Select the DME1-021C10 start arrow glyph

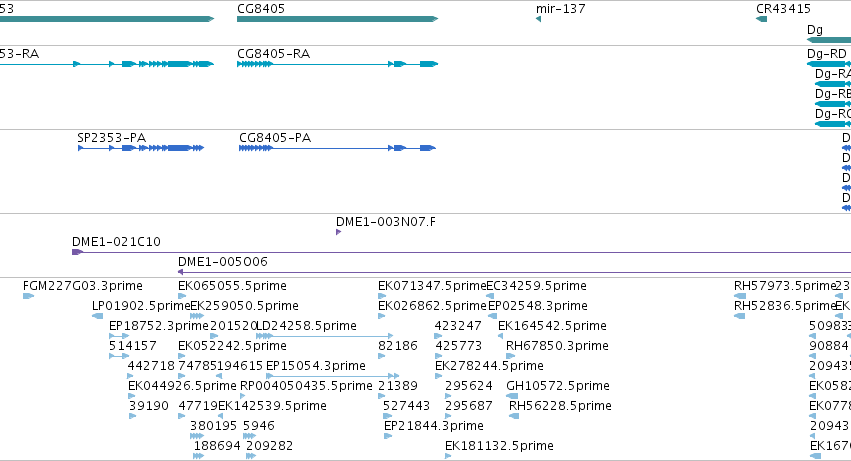[x=78, y=252]
